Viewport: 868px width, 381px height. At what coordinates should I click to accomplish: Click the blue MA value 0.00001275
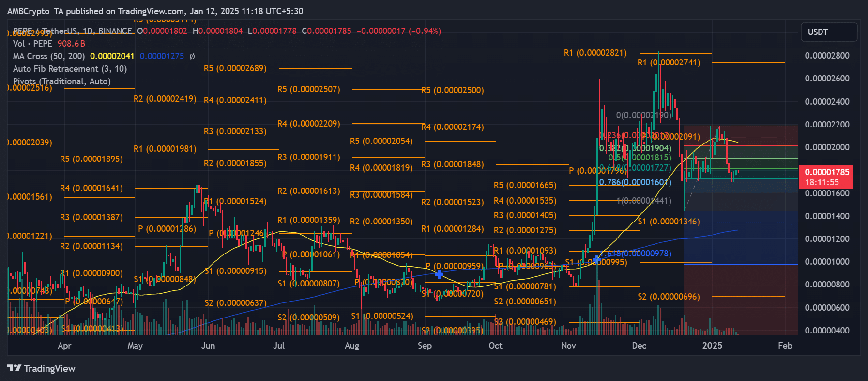[x=162, y=56]
